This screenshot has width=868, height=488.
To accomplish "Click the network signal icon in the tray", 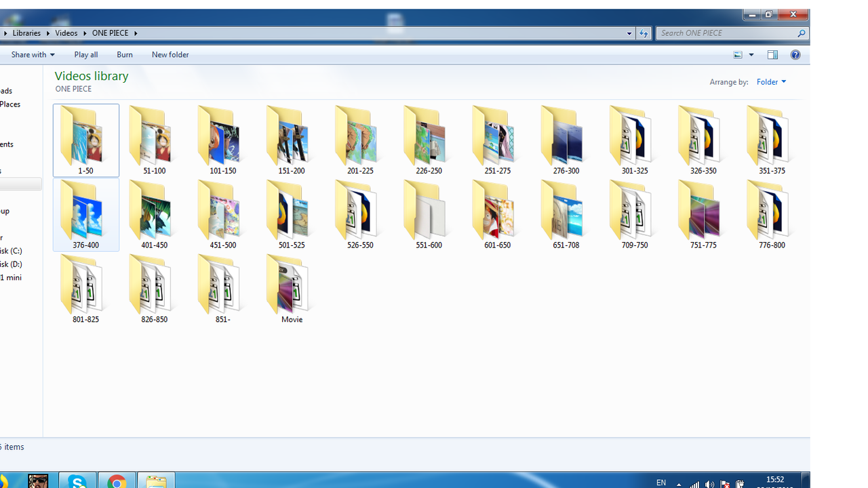I will tap(695, 484).
